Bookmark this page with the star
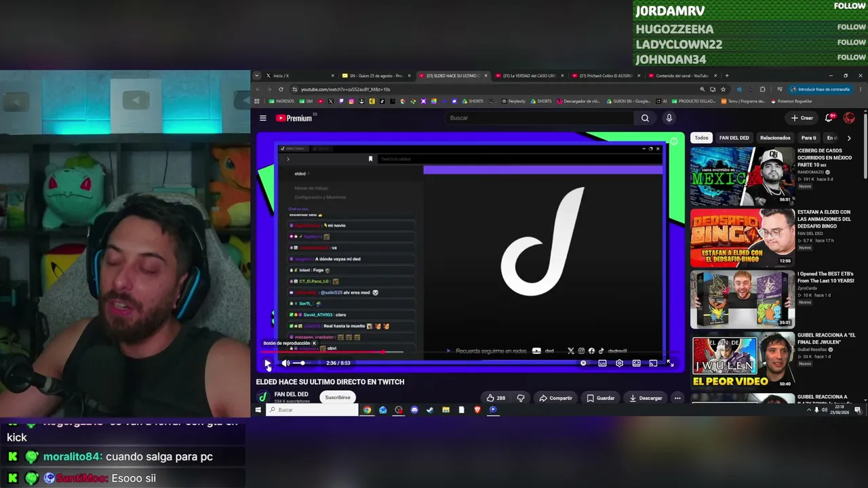 click(723, 89)
